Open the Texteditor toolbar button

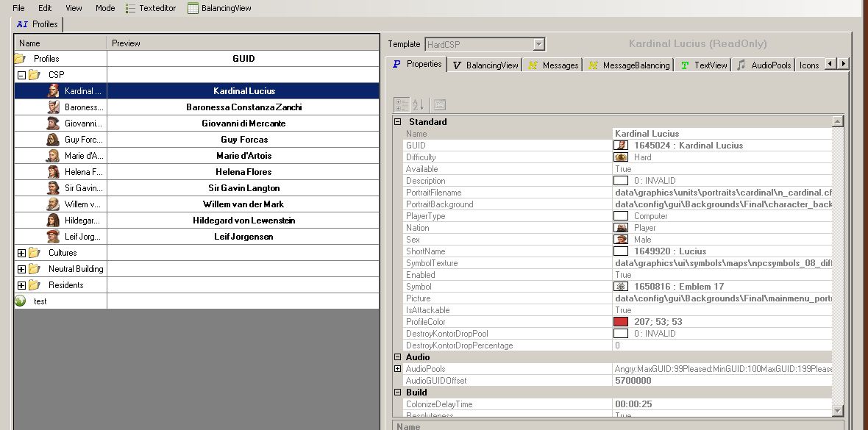coord(152,8)
